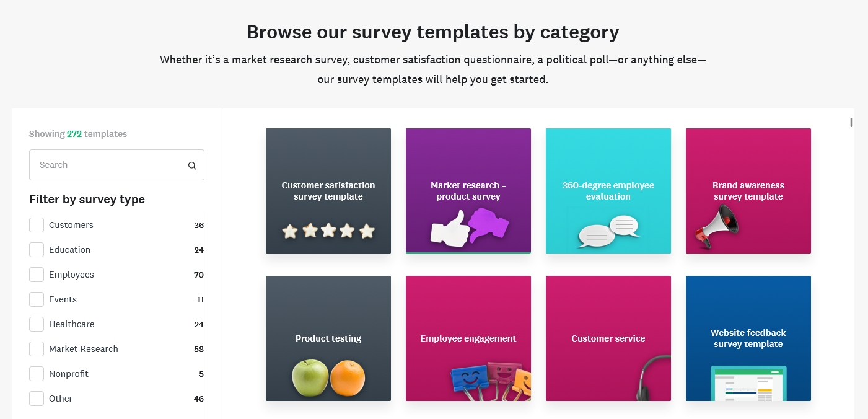Image resolution: width=868 pixels, height=419 pixels.
Task: Select the Employee engagement template
Action: click(468, 338)
